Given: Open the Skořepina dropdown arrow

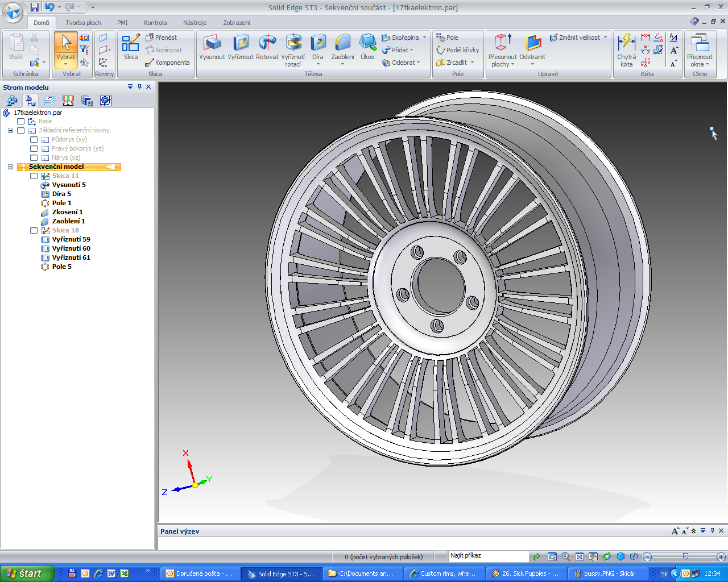Looking at the screenshot, I should pyautogui.click(x=424, y=38).
